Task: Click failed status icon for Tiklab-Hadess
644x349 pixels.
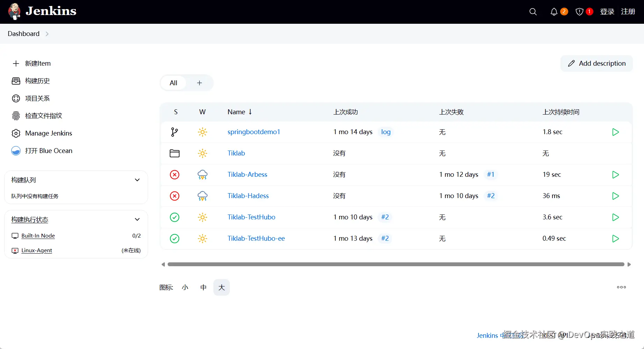Action: [x=175, y=196]
